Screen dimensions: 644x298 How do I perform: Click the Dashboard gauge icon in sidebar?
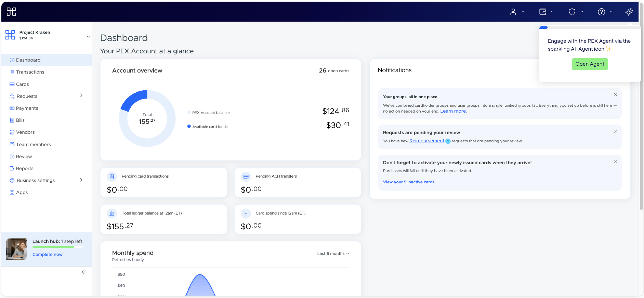[x=12, y=60]
